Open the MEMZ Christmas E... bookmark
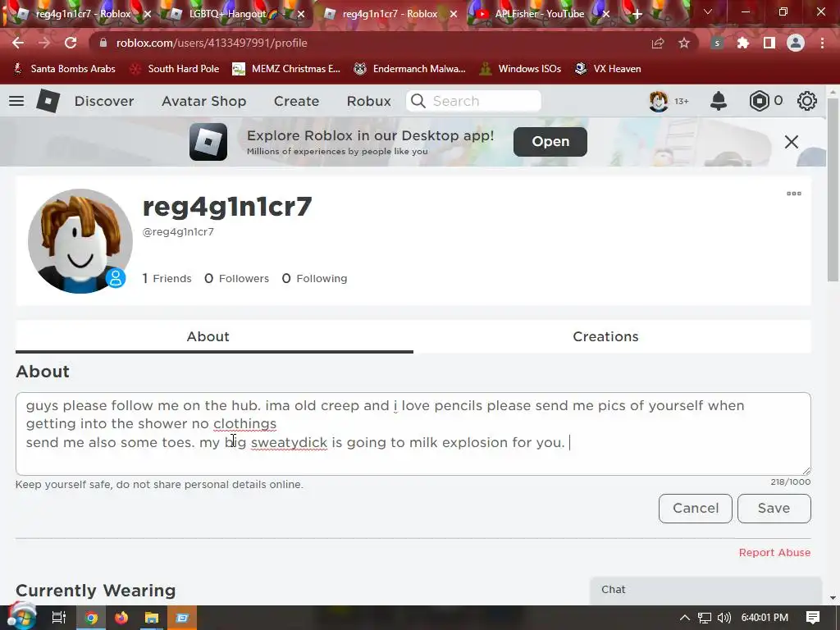 tap(286, 69)
